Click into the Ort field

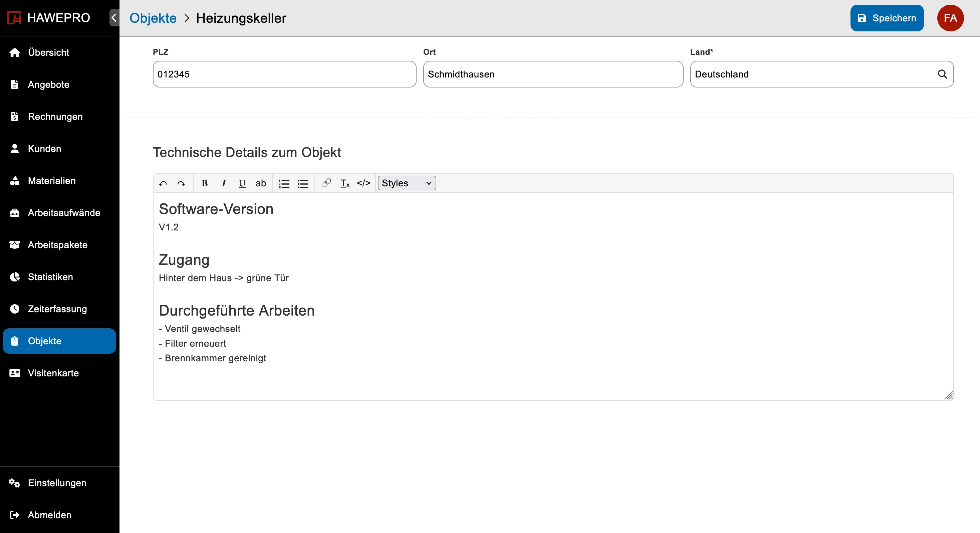[x=553, y=74]
